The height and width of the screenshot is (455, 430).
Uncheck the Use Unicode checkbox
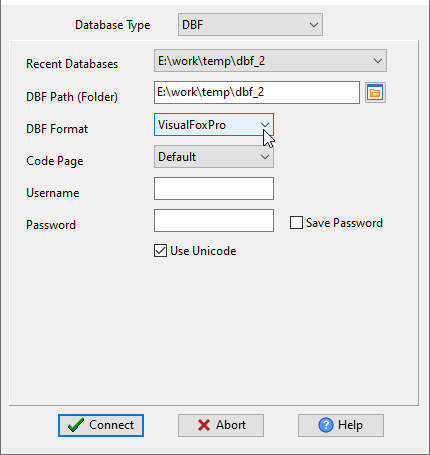click(x=160, y=251)
